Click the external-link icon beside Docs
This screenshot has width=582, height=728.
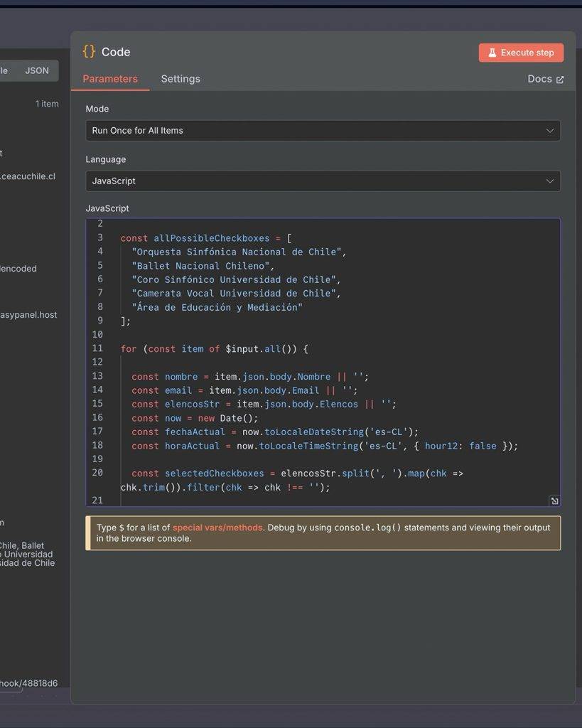point(560,80)
